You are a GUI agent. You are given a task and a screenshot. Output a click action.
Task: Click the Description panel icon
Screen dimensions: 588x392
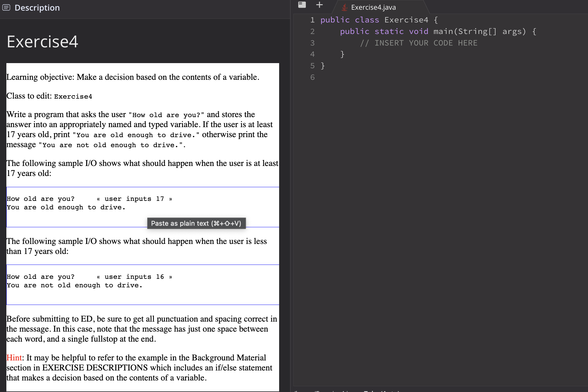pos(6,8)
